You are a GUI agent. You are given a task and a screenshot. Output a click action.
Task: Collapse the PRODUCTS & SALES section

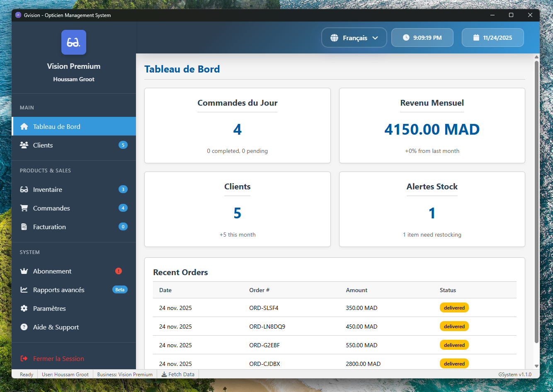[46, 170]
